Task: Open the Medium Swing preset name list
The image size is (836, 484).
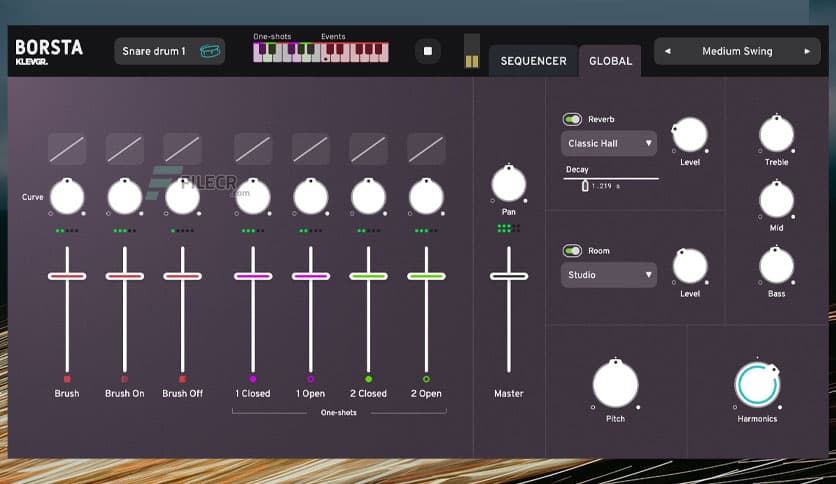Action: tap(737, 51)
